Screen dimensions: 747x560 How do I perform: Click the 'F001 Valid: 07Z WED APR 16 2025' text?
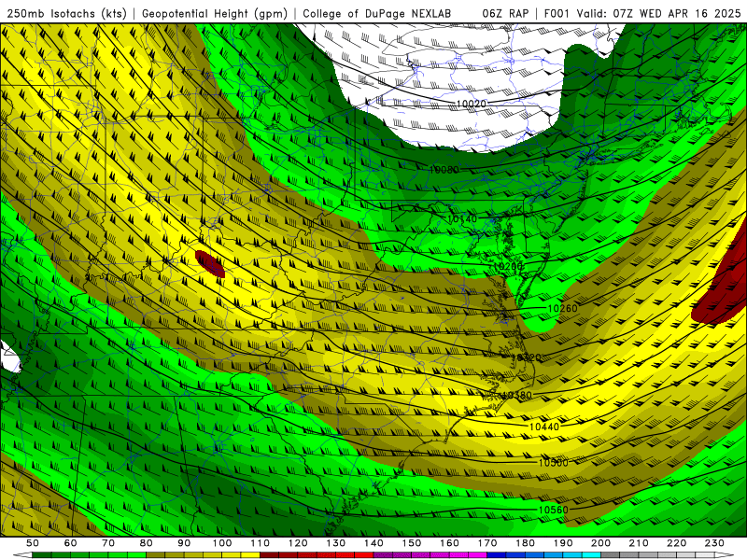coord(642,14)
